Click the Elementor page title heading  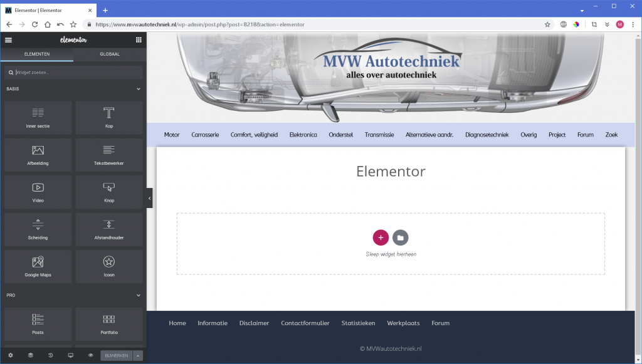[x=391, y=171]
